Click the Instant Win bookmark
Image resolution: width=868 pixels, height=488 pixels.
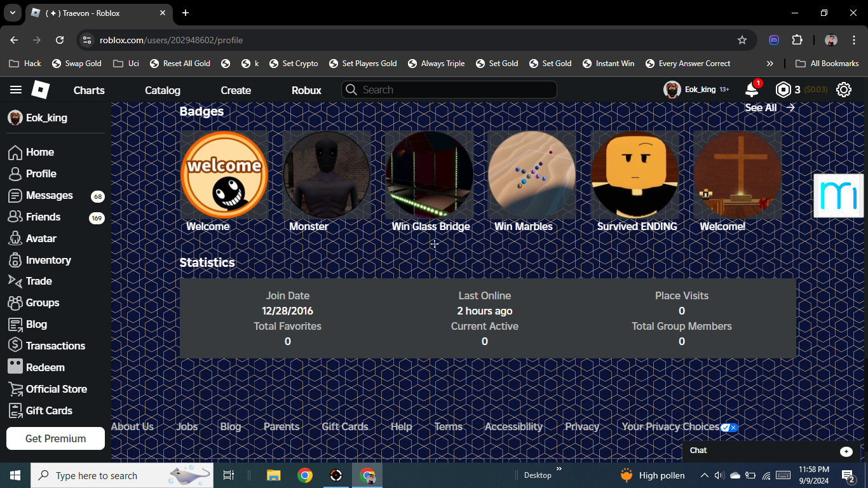[608, 64]
